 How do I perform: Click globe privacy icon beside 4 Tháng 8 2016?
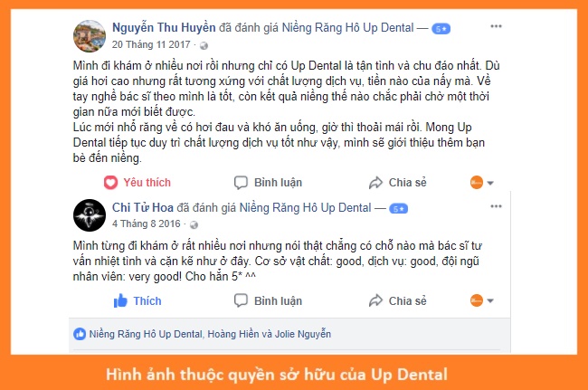coord(194,224)
